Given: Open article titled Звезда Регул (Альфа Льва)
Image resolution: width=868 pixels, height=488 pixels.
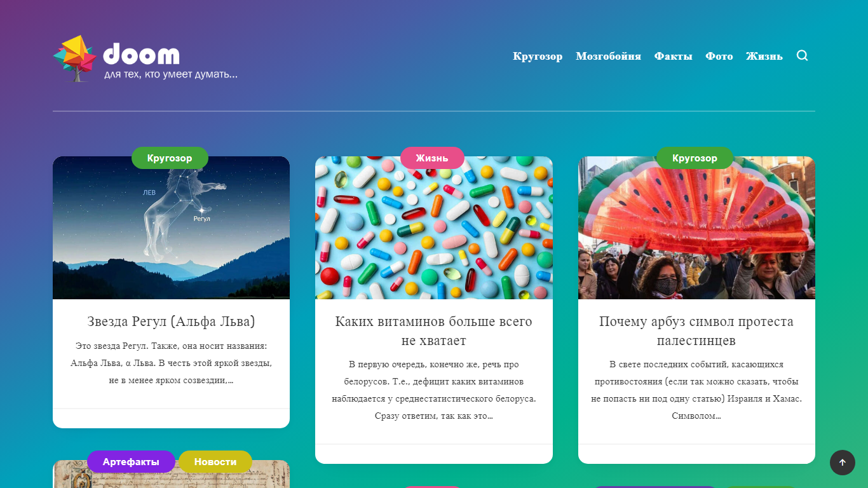Looking at the screenshot, I should pyautogui.click(x=171, y=322).
